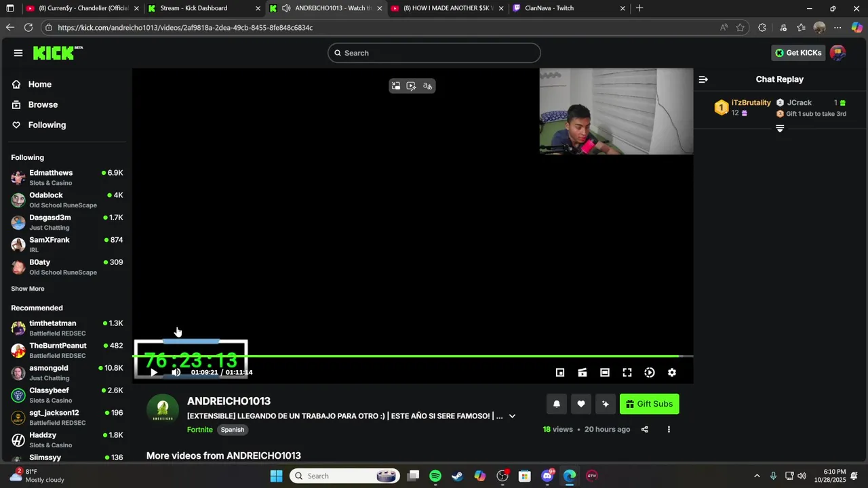
Task: Open mini player mode
Action: pos(560,372)
